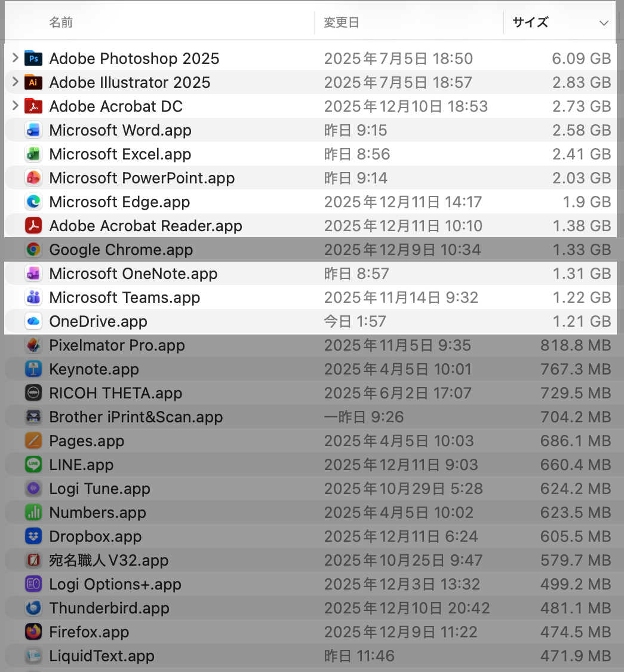Select the Dropbox.app file name
The width and height of the screenshot is (624, 672).
coord(96,536)
